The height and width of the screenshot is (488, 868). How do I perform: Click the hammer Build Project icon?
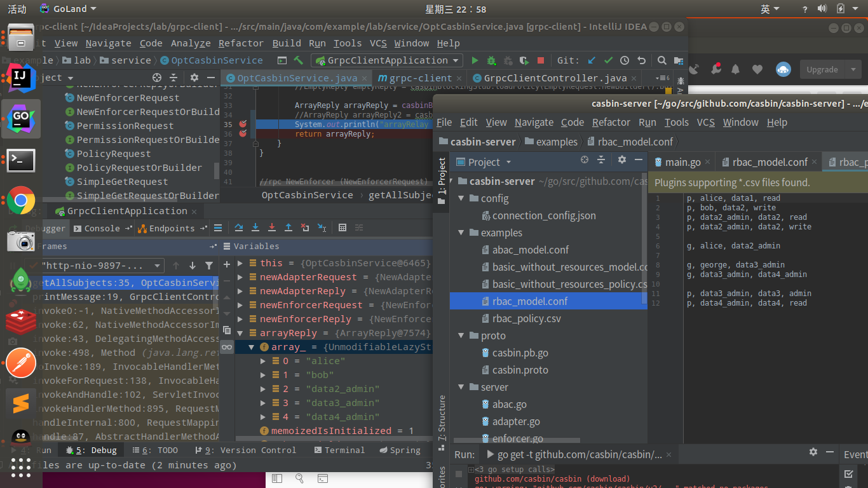pos(298,60)
